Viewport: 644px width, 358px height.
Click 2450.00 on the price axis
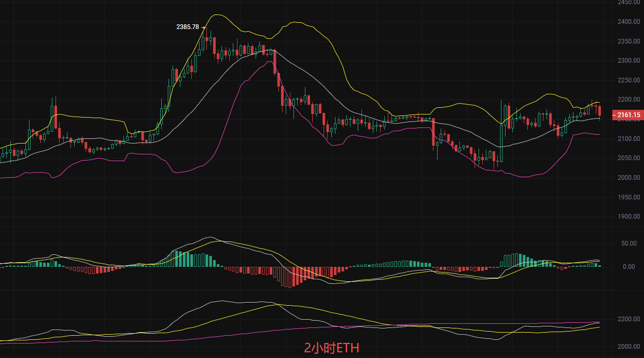pyautogui.click(x=628, y=3)
